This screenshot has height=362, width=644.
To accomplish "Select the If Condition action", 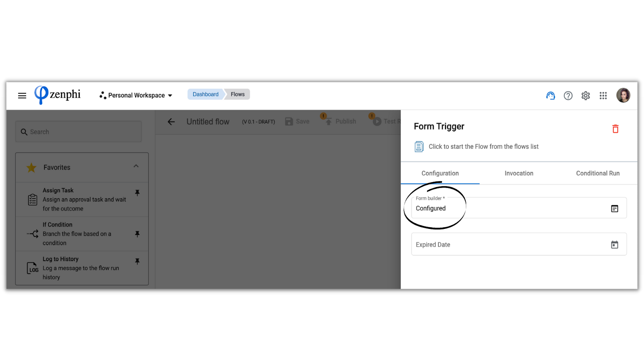I will coord(82,234).
